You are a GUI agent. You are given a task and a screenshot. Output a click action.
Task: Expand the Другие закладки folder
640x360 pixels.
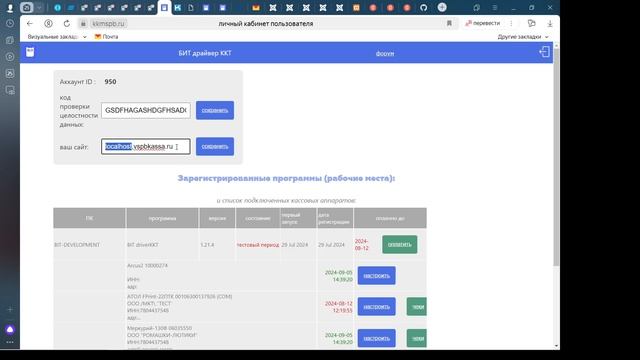tap(523, 37)
